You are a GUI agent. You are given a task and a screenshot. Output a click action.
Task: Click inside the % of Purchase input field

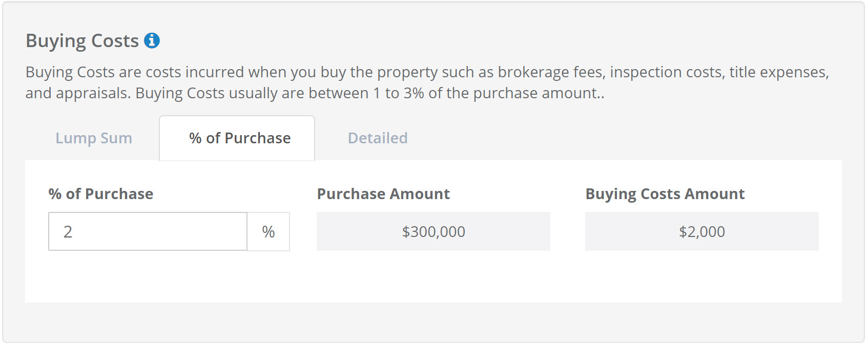tap(147, 231)
